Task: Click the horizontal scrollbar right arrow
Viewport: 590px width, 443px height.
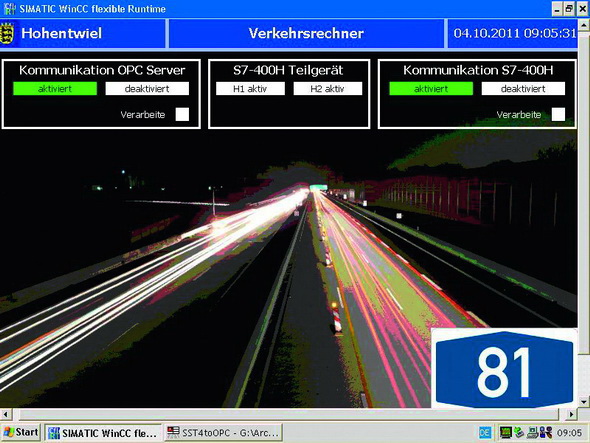Action: [x=572, y=414]
